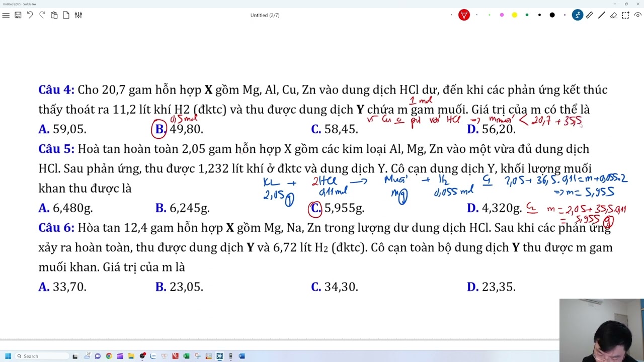Click the taskbar Search box
This screenshot has height=362, width=644.
(41, 356)
